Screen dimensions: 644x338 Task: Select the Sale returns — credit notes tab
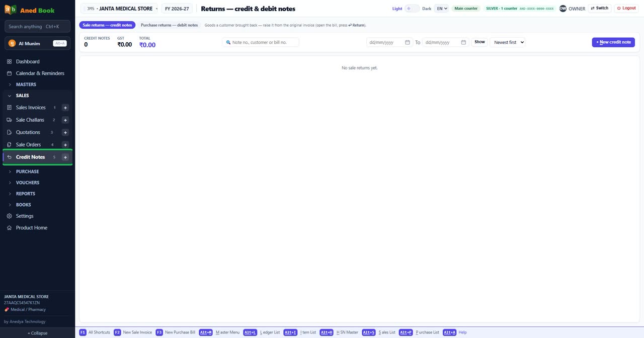click(107, 25)
